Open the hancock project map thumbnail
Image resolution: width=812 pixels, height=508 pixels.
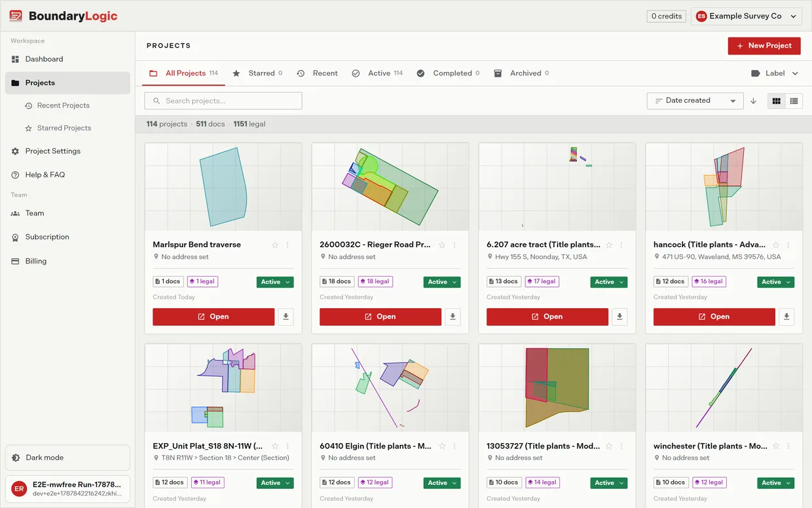[x=724, y=187]
